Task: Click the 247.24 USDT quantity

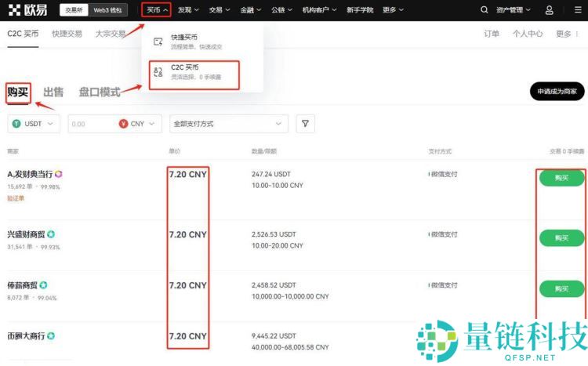Action: [x=271, y=174]
